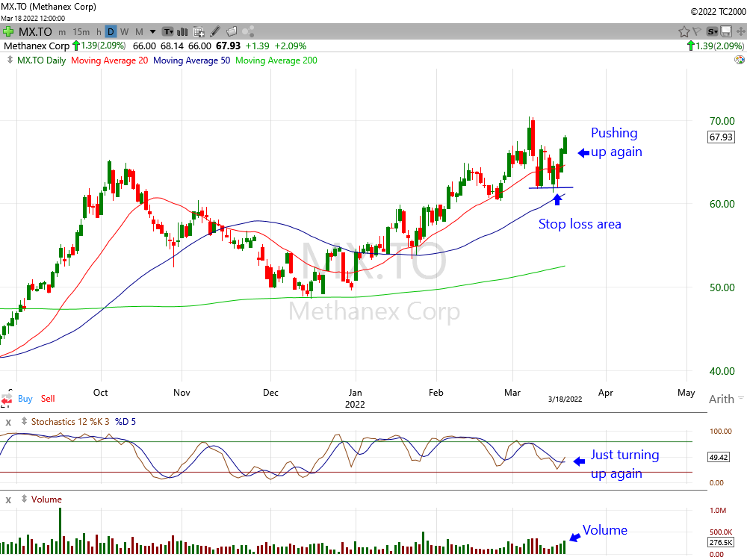Switch to the Monthly (M) timeframe

[139, 32]
